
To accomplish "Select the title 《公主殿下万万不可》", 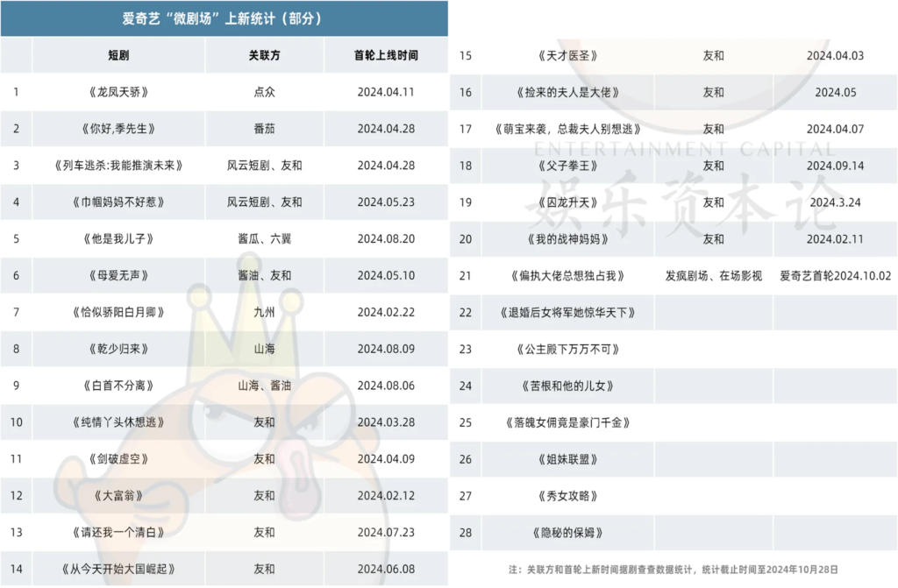I will (x=567, y=350).
